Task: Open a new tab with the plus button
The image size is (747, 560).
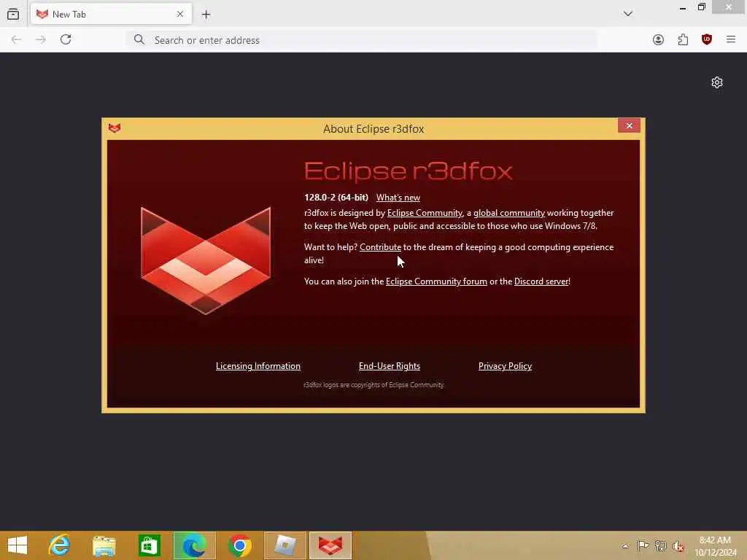Action: pyautogui.click(x=206, y=15)
